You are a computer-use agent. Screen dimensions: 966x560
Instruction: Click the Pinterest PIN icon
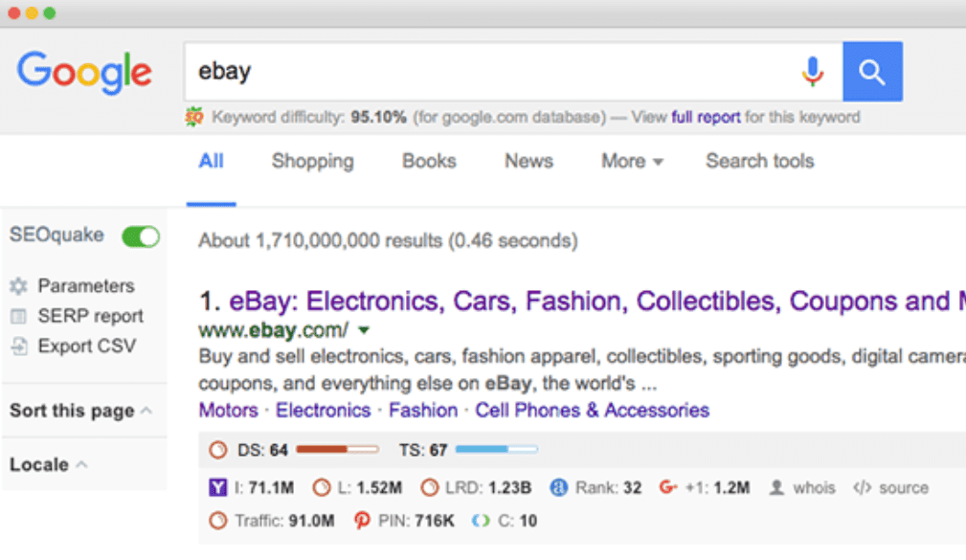pos(362,521)
